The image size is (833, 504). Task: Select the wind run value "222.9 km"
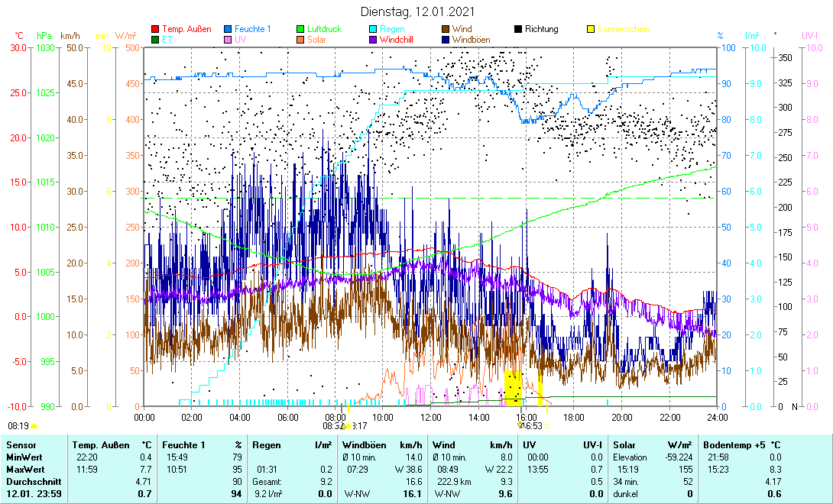click(x=452, y=482)
